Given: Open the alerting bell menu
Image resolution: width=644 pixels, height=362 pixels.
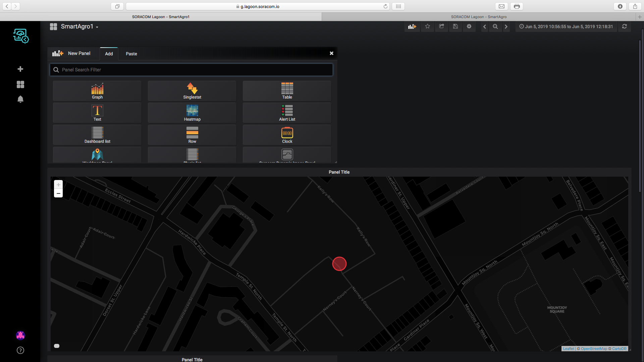Looking at the screenshot, I should click(20, 99).
